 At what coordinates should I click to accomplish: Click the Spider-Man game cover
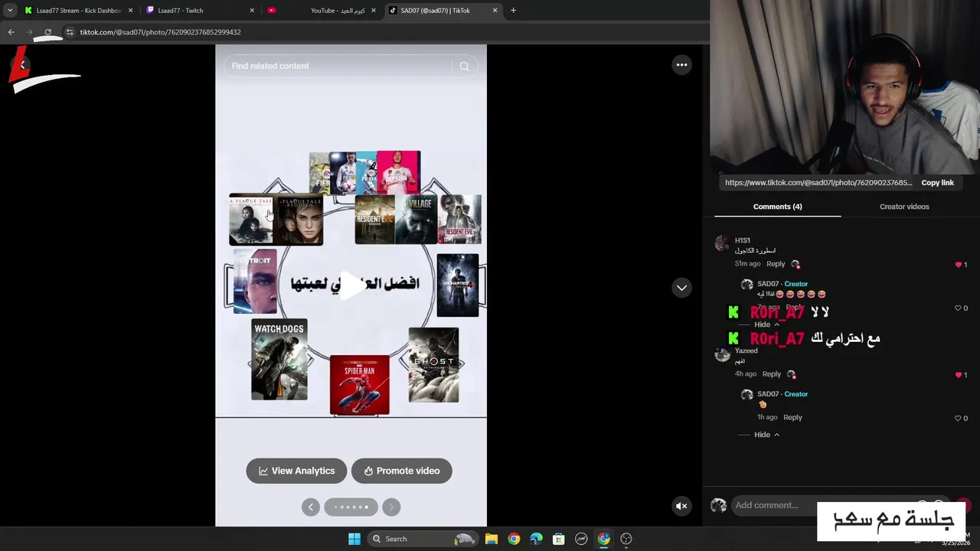[359, 385]
